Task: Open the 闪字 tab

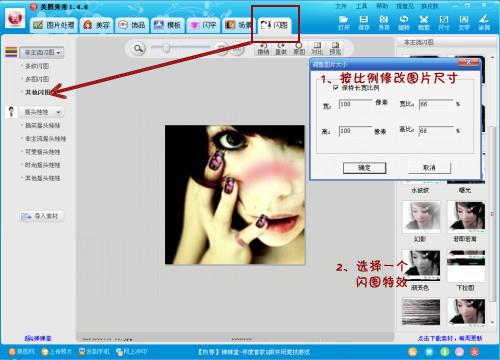Action: tap(203, 25)
